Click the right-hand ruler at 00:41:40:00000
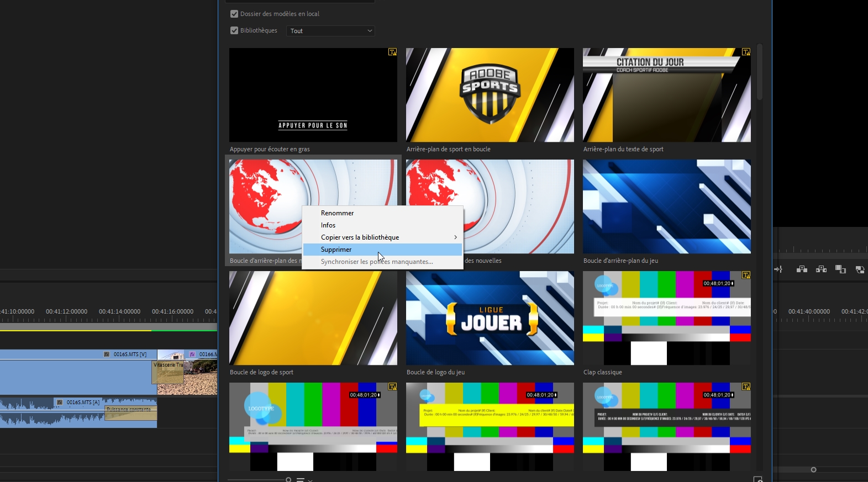The width and height of the screenshot is (868, 482). point(809,312)
